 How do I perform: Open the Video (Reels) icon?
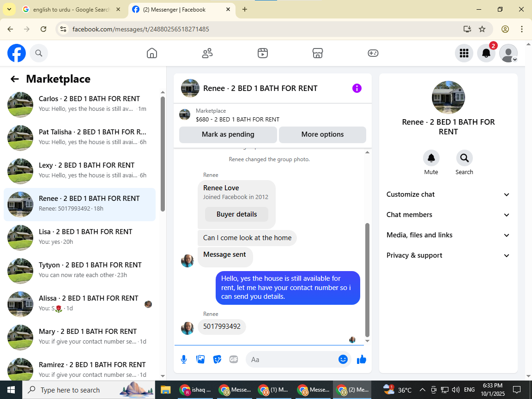pos(263,53)
